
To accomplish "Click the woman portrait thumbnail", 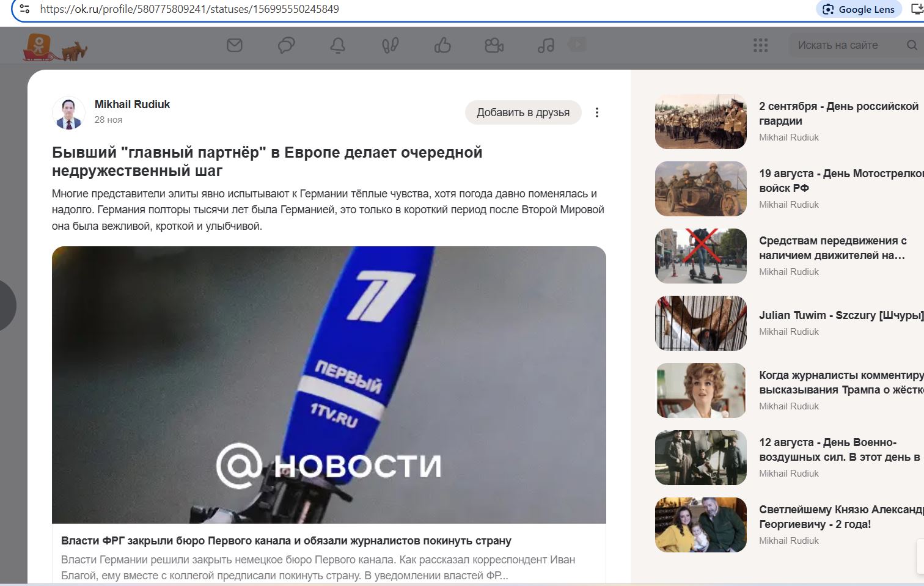I will [701, 390].
